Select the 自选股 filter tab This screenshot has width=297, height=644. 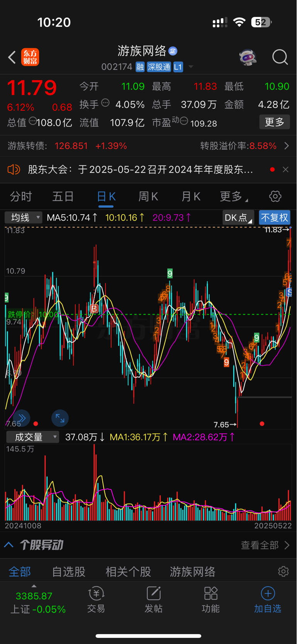(69, 572)
